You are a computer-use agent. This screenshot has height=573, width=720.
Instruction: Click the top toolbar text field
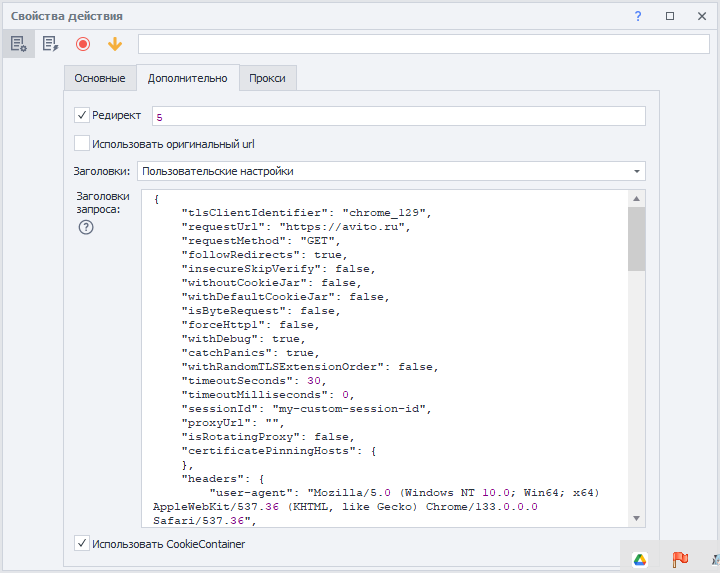pos(424,44)
